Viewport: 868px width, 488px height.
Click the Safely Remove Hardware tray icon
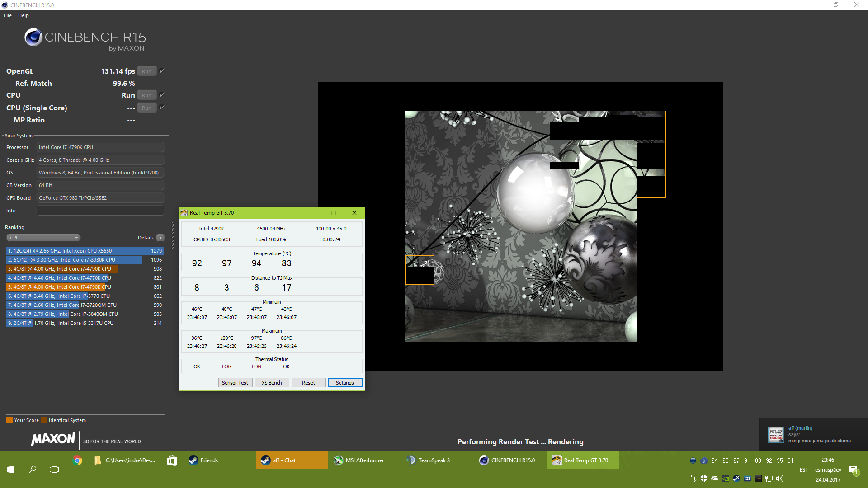click(693, 479)
